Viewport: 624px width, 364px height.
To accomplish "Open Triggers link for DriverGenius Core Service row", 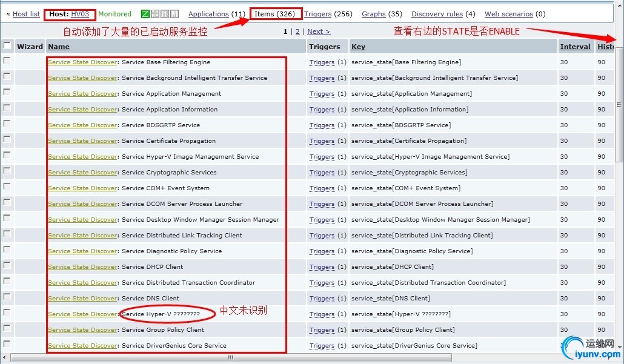I will pos(322,346).
